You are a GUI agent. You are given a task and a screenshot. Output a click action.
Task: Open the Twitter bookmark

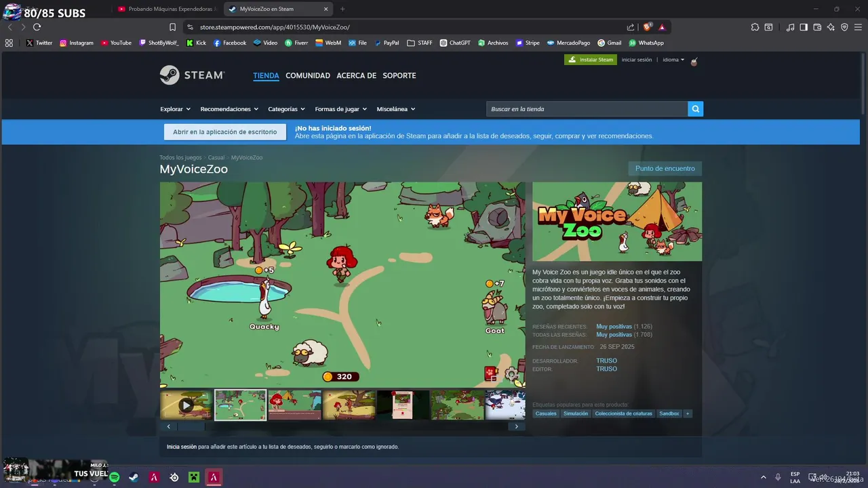39,43
